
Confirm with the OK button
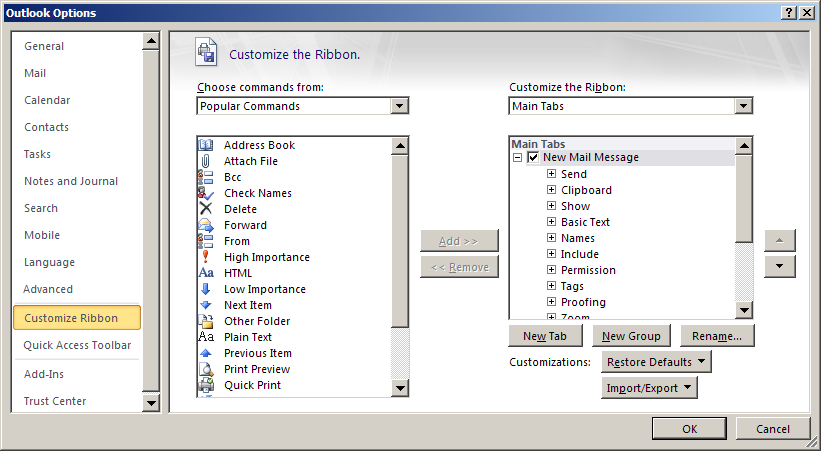[690, 429]
